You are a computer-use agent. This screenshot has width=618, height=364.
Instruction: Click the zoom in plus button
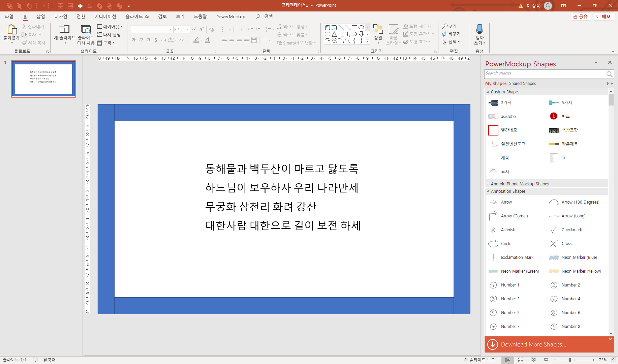[x=594, y=360]
